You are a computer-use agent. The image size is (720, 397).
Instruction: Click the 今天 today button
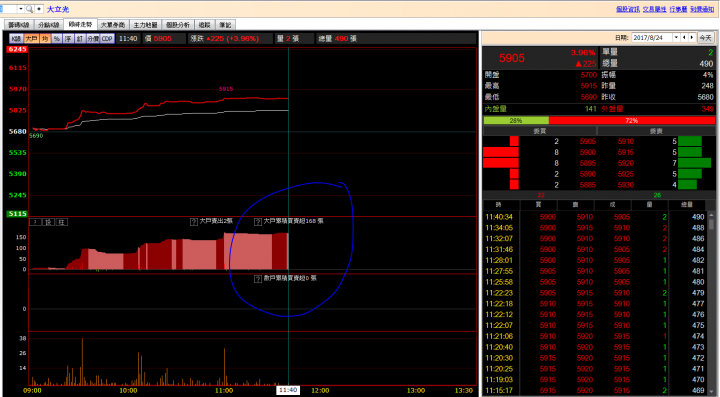pos(705,38)
